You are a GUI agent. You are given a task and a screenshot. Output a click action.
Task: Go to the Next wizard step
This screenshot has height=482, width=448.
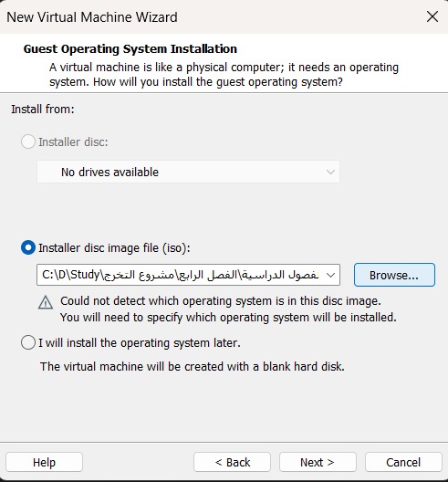pyautogui.click(x=318, y=462)
